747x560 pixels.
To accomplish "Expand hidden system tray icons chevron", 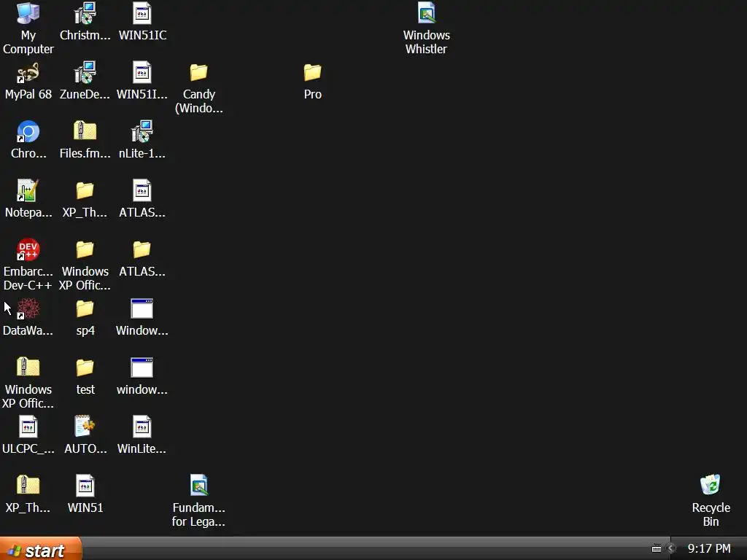I will pyautogui.click(x=671, y=548).
